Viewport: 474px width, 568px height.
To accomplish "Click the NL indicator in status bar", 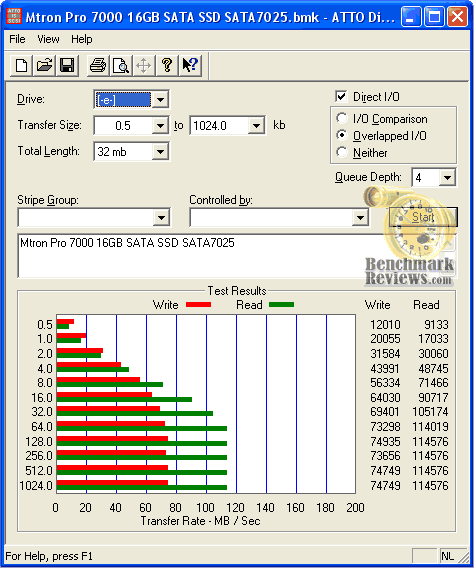I will (x=447, y=556).
